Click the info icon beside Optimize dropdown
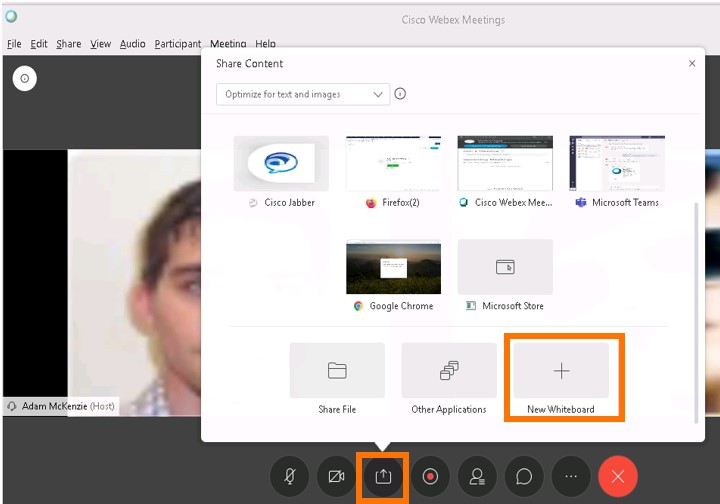 tap(400, 94)
